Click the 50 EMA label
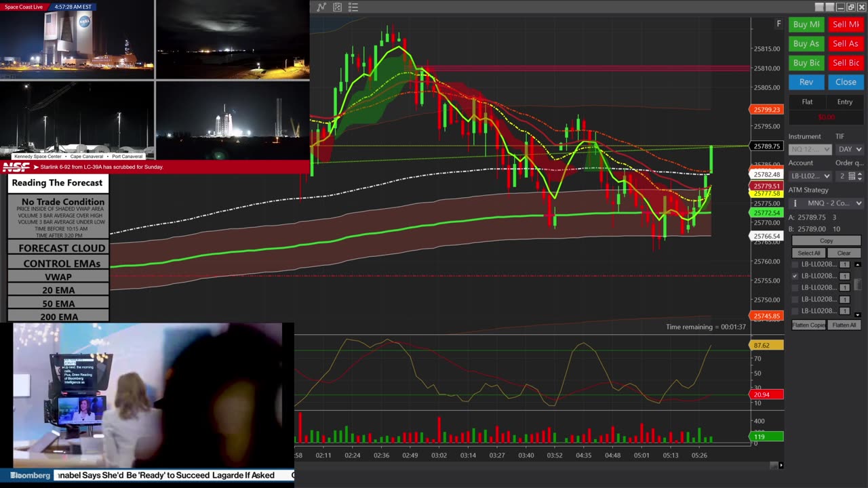 (x=58, y=304)
